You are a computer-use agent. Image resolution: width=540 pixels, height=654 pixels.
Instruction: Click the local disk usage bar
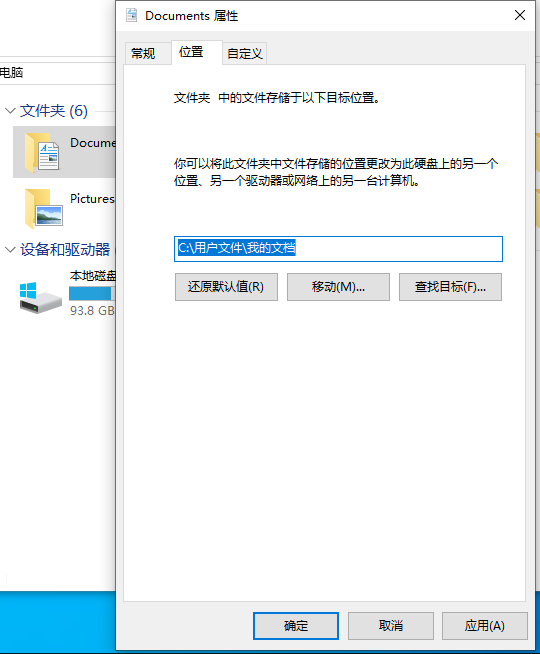[92, 294]
